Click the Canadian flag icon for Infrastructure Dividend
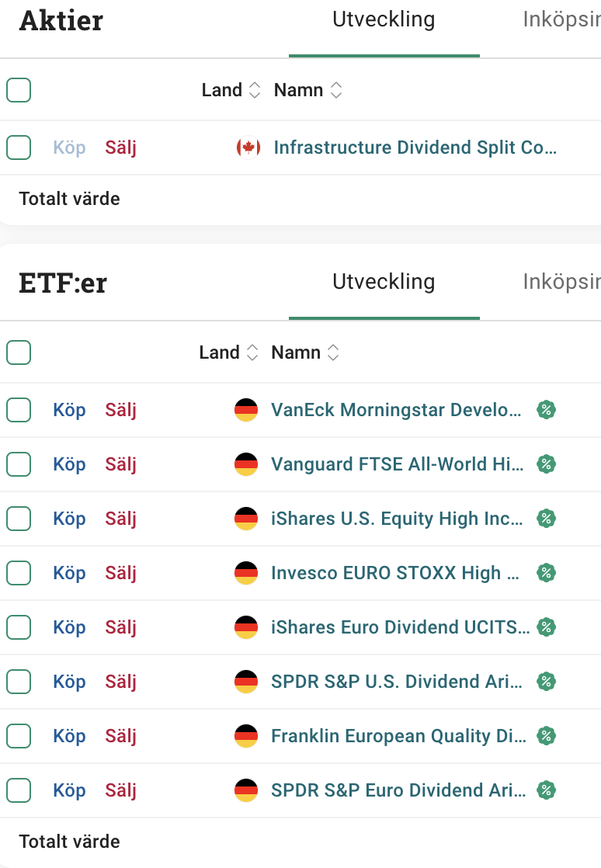601x868 pixels. pyautogui.click(x=248, y=148)
